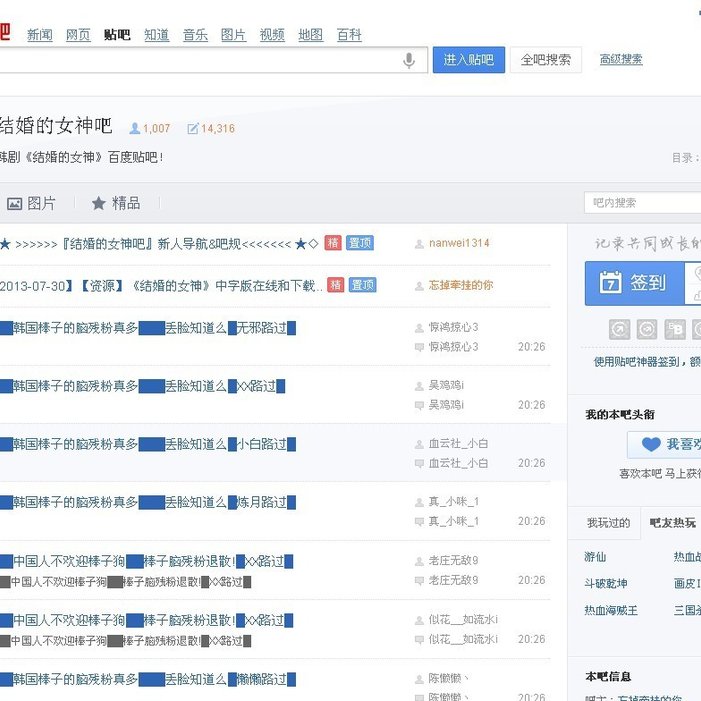Click the first gray share icon under 签到

coord(619,330)
